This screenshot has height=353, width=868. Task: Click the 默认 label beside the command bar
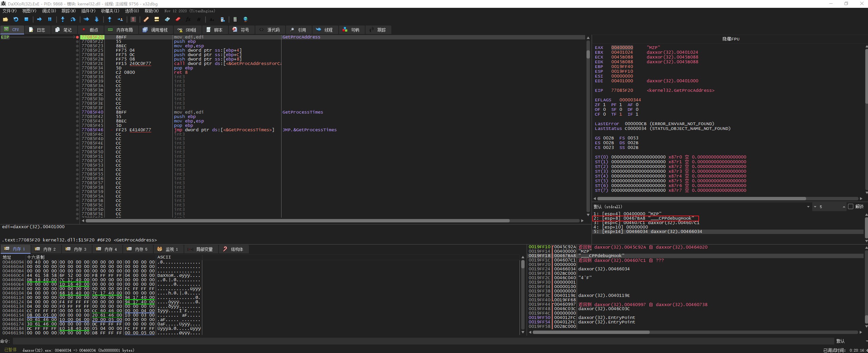[840, 341]
